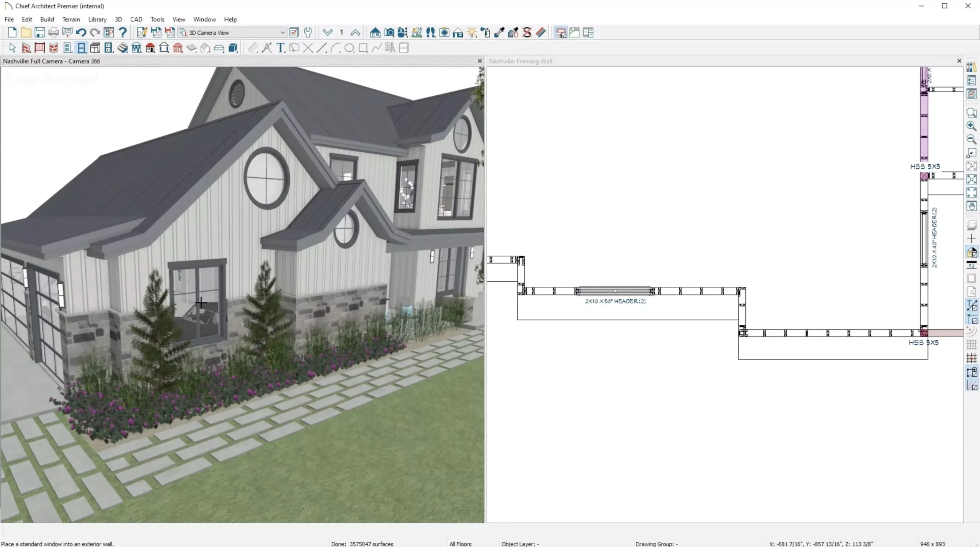Toggle the temporary dimensions T-arrow checkbox icon
The width and height of the screenshot is (980, 547).
pos(972,305)
